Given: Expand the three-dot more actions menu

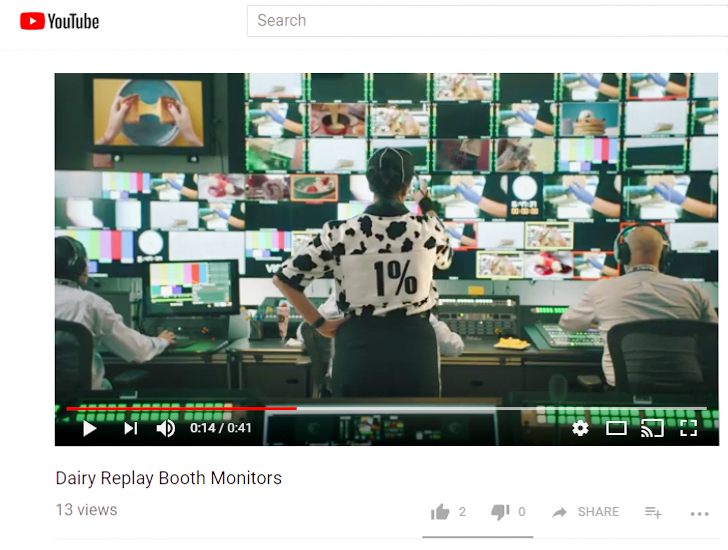Looking at the screenshot, I should pyautogui.click(x=699, y=513).
